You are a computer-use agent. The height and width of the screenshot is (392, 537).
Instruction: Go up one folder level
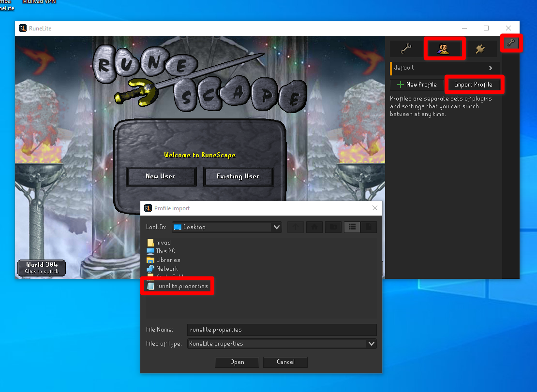click(296, 227)
